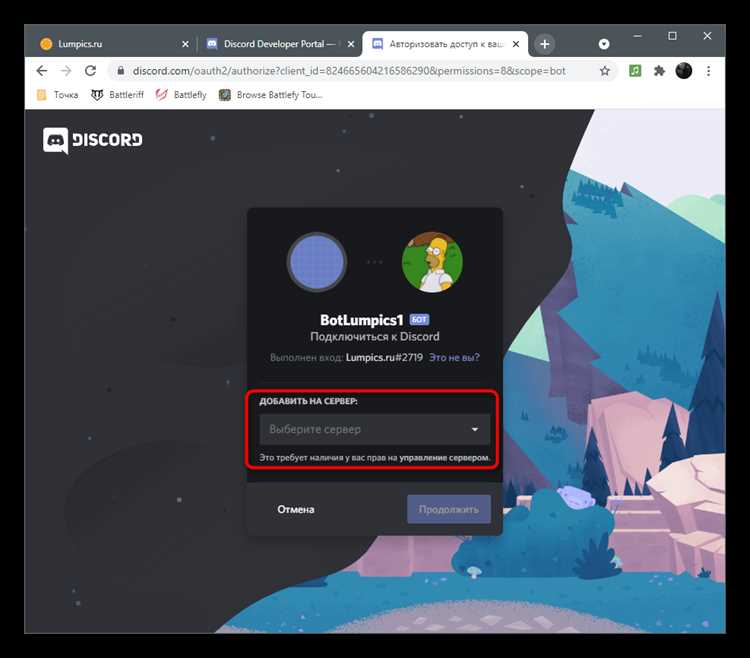Close the Chrome window

coord(707,36)
